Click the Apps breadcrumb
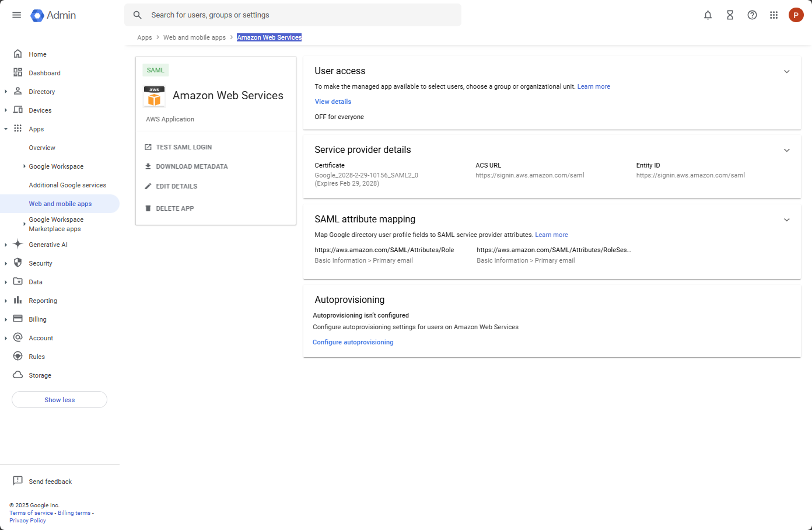The height and width of the screenshot is (530, 812). coord(145,37)
